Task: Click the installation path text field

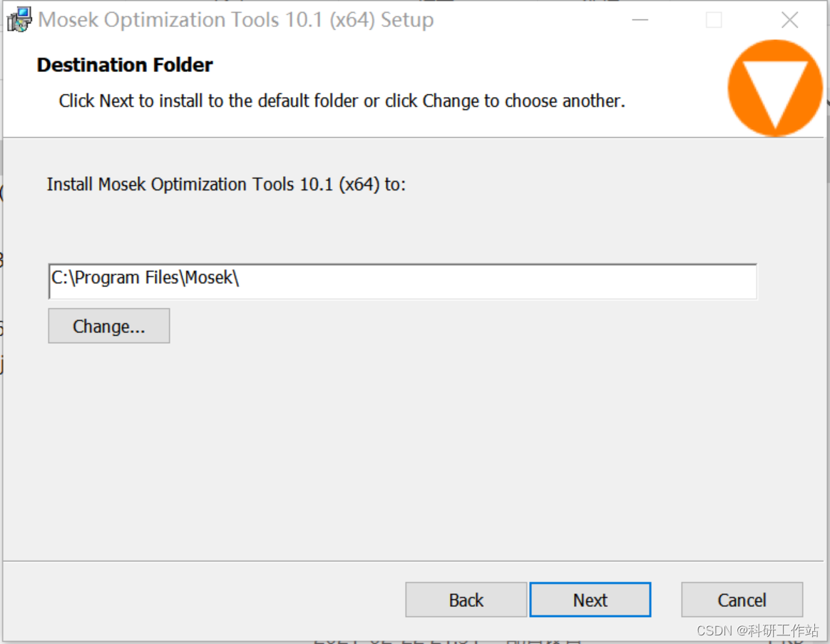Action: (402, 282)
